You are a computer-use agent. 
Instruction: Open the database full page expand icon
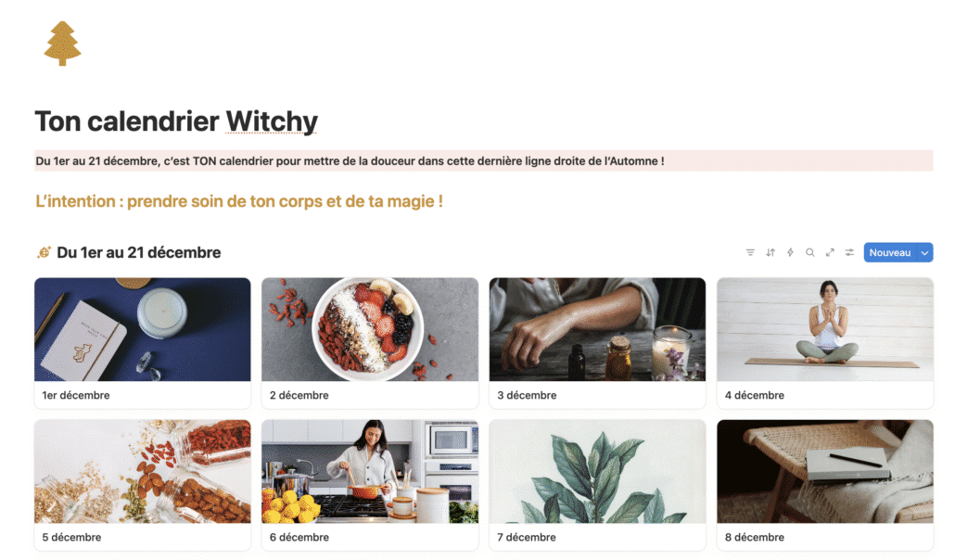(830, 252)
